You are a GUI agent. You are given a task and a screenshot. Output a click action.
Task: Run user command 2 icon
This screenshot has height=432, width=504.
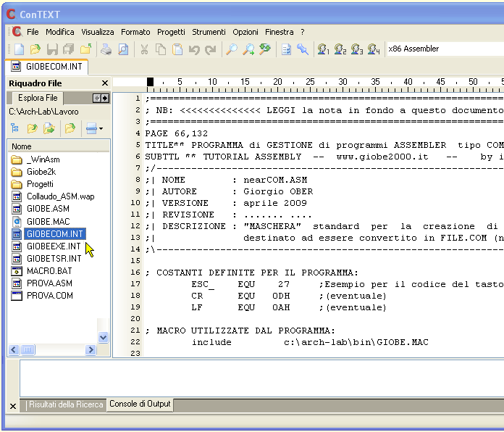[340, 49]
